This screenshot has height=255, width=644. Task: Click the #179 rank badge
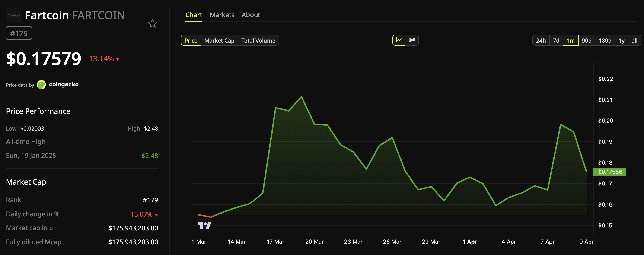pos(19,33)
